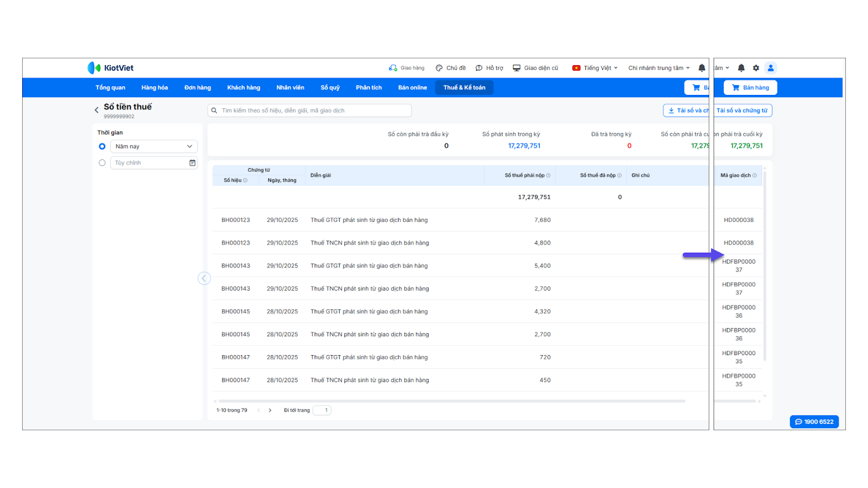This screenshot has width=868, height=488.
Task: Open the Tiếng Việt language dropdown
Action: pyautogui.click(x=595, y=68)
